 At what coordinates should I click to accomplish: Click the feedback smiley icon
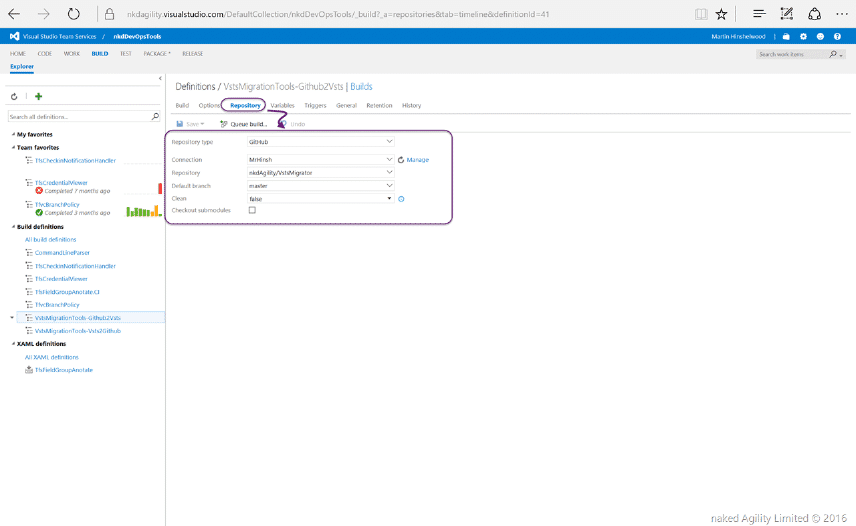(820, 37)
